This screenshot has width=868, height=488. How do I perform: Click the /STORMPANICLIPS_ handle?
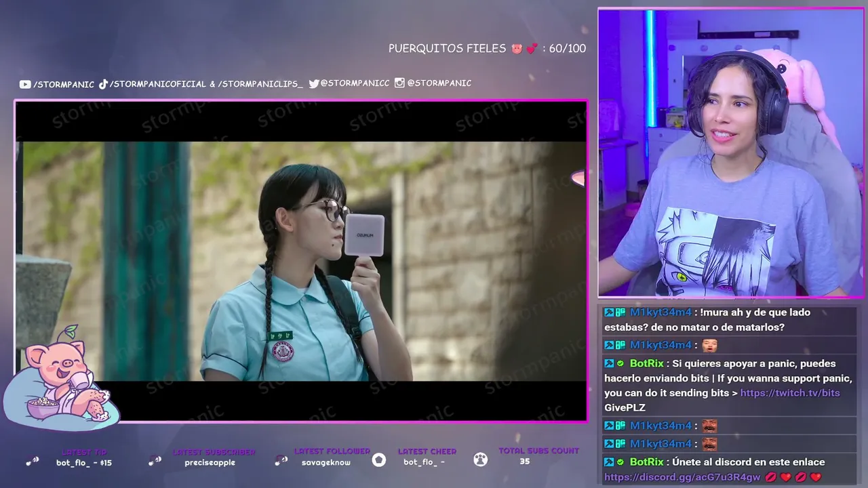click(x=260, y=84)
